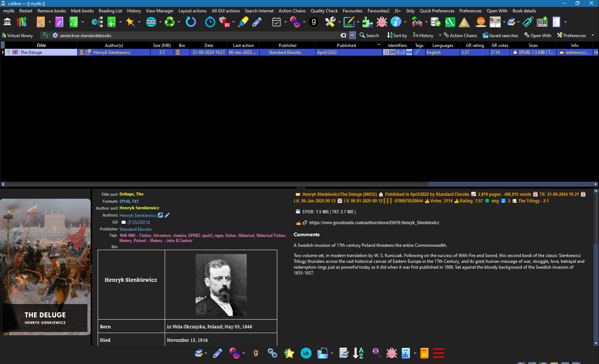Open the Fetch news globe icon
This screenshot has width=599, height=364.
click(151, 22)
